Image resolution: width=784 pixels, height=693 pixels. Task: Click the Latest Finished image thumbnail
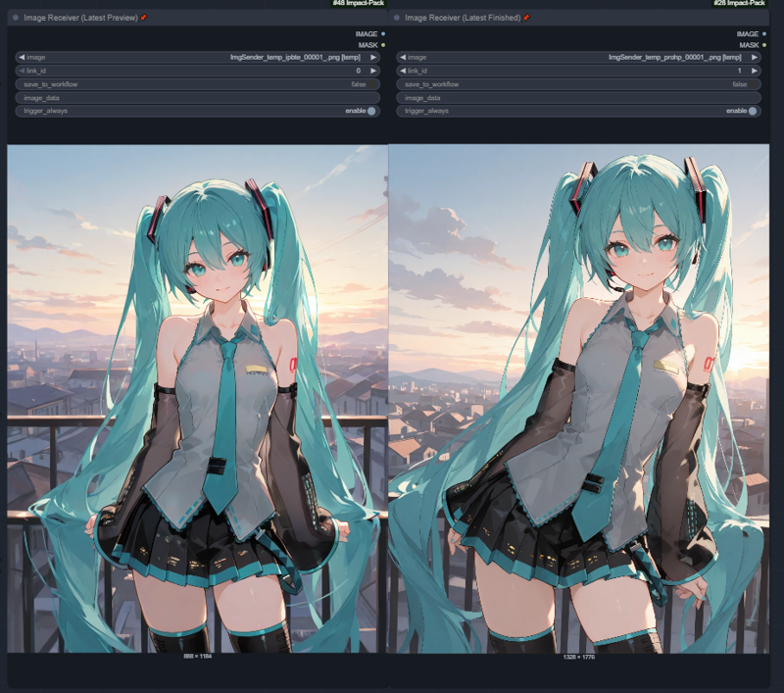pos(578,399)
